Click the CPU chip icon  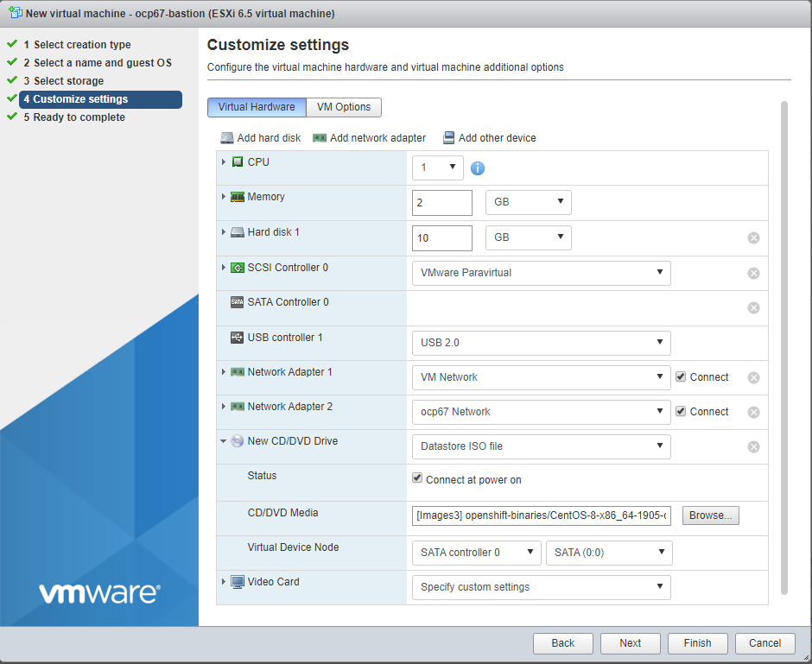(x=238, y=162)
